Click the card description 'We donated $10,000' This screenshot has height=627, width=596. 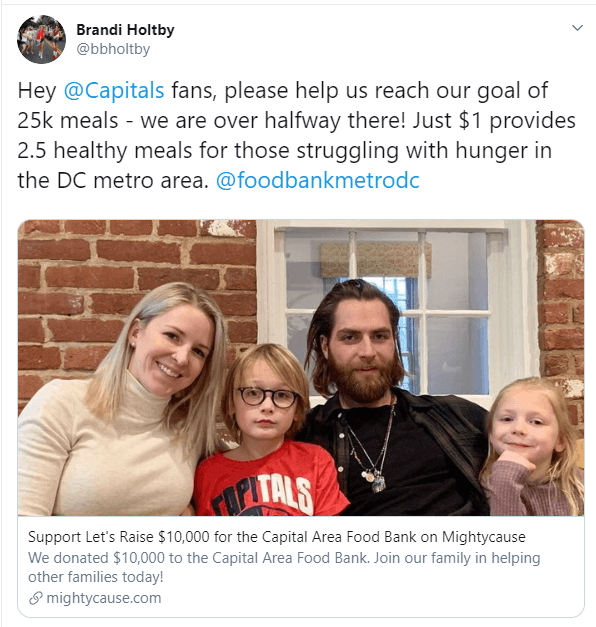[284, 558]
